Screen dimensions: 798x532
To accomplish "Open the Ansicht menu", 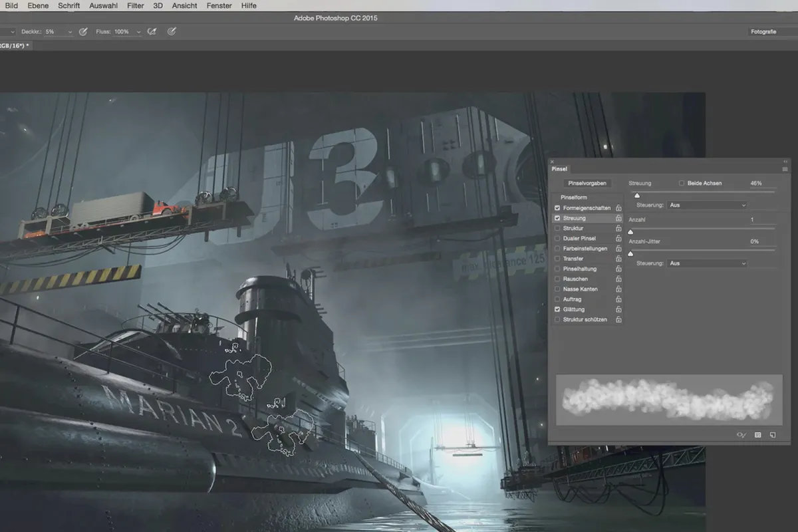I will (184, 5).
